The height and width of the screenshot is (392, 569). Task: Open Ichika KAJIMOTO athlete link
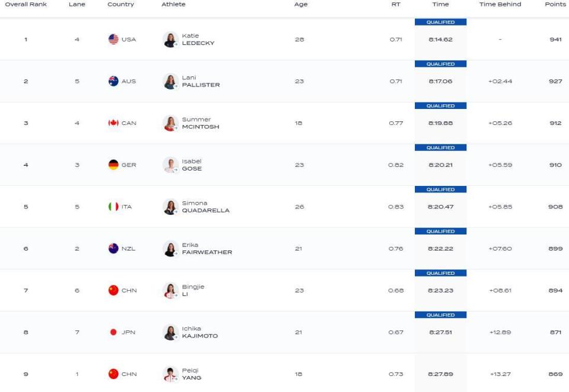point(200,332)
